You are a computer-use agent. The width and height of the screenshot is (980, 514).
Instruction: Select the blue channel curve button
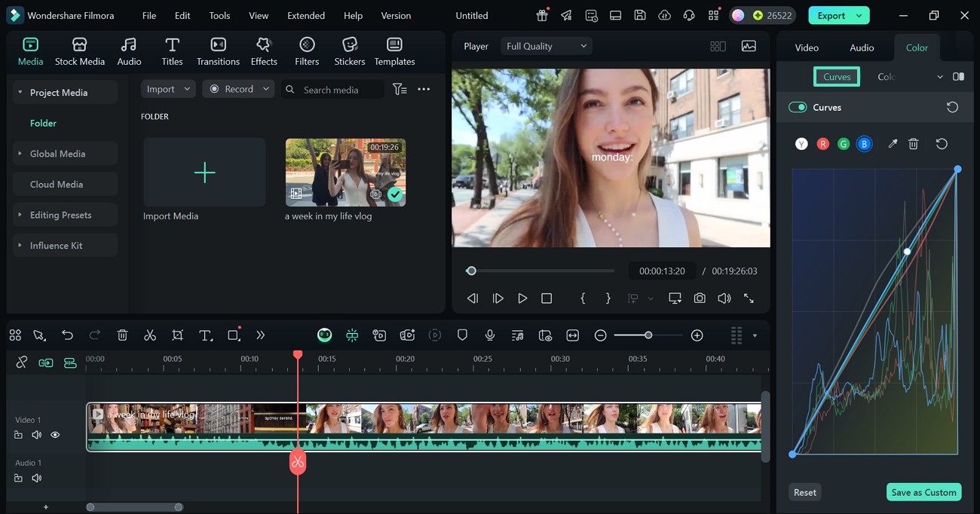click(x=864, y=144)
